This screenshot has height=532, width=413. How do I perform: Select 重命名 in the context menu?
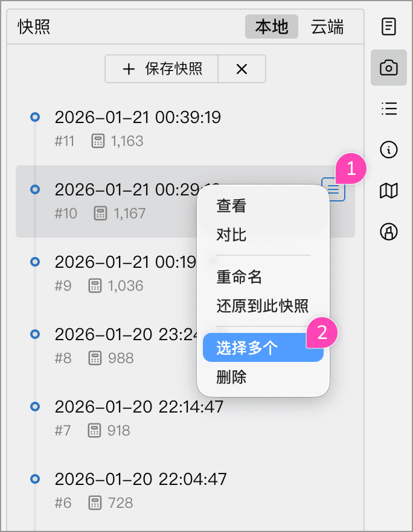tap(239, 277)
